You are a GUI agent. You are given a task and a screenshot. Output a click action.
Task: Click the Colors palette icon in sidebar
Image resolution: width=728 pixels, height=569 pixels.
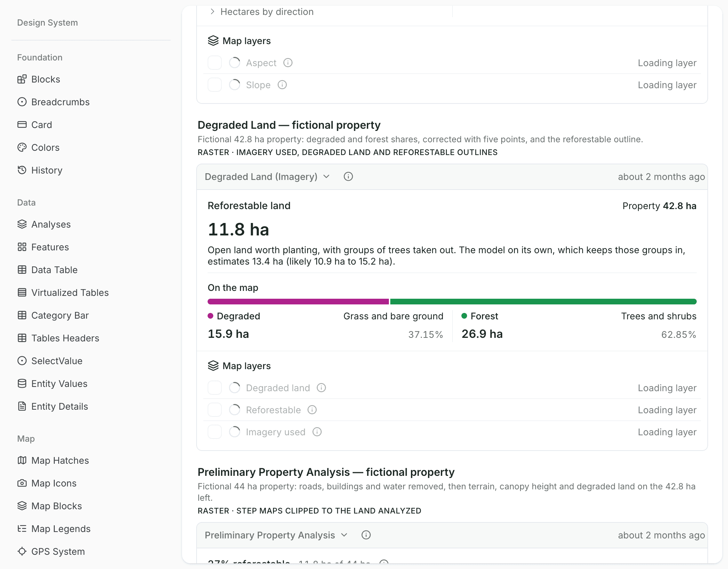coord(22,148)
